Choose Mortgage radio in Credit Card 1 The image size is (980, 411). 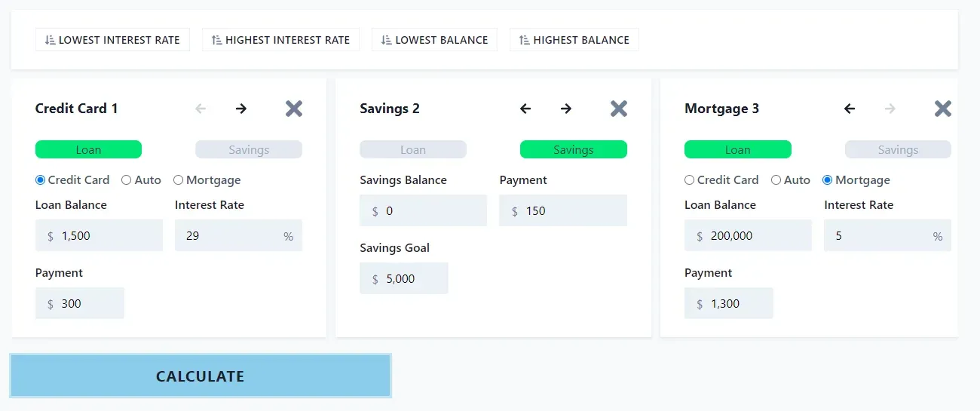pos(179,180)
